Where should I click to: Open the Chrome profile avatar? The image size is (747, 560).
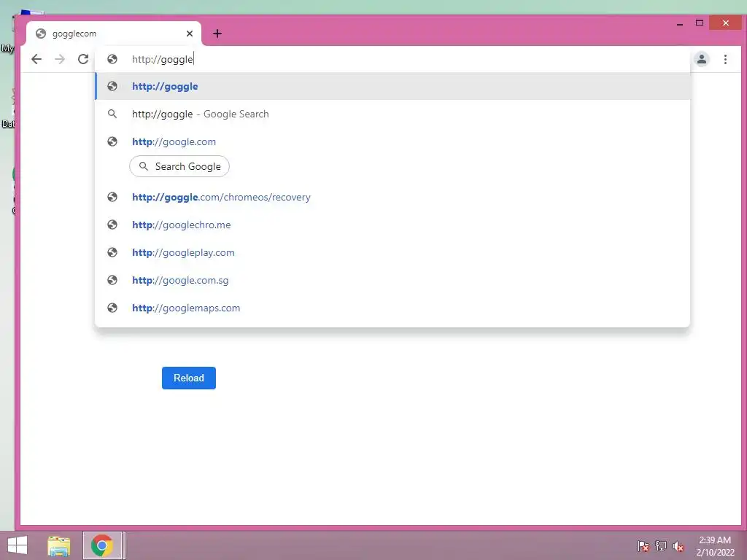tap(701, 59)
